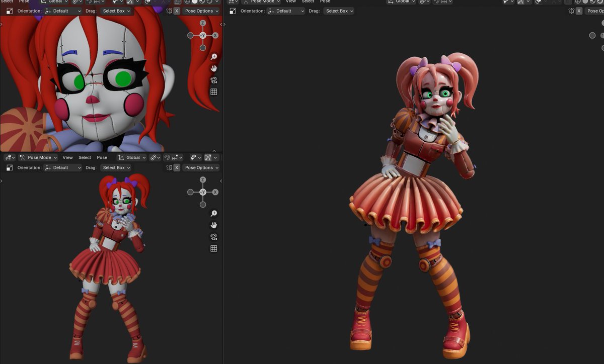604x364 pixels.
Task: Open Orientation Default dropdown in right viewport
Action: [286, 11]
